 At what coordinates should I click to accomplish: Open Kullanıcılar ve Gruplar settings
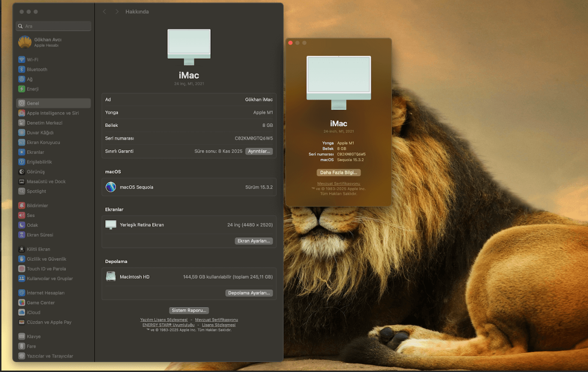[54, 279]
